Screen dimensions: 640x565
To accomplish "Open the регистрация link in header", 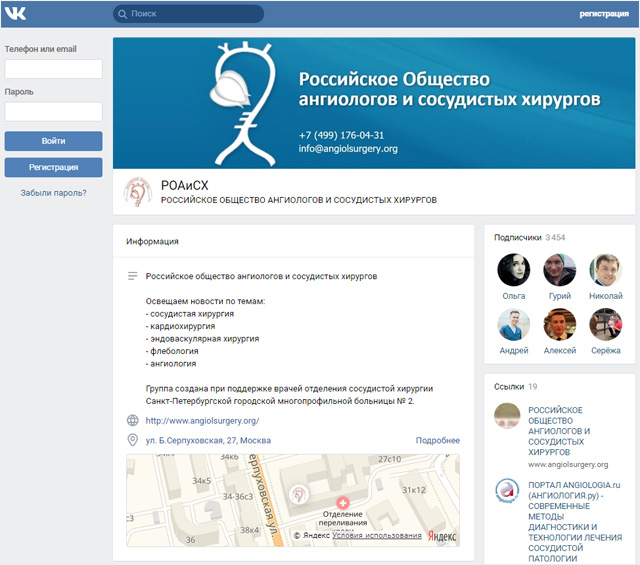I will click(604, 14).
